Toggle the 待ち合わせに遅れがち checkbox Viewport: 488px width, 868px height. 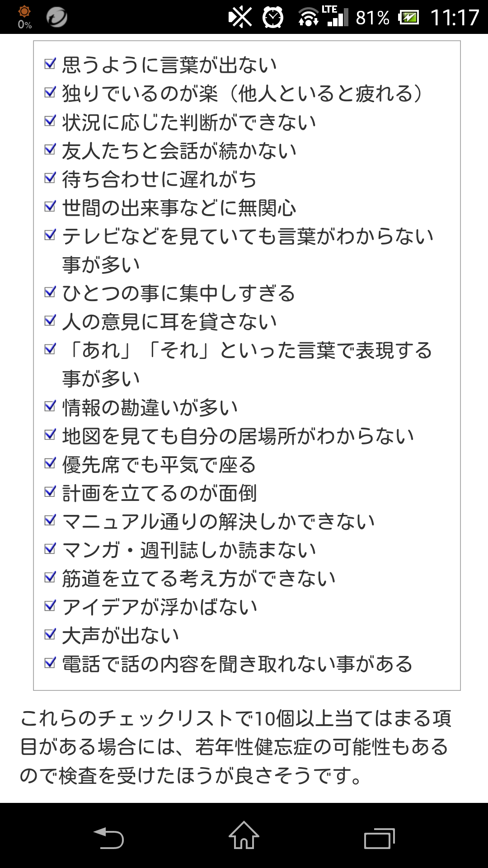tap(50, 178)
